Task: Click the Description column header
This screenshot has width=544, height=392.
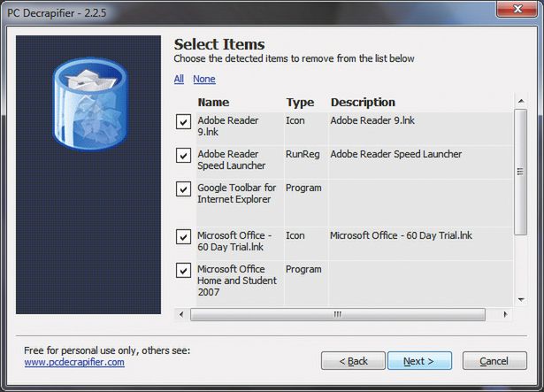Action: point(363,103)
